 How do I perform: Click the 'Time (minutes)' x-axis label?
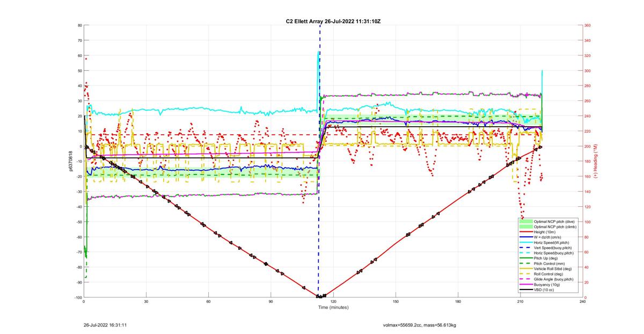click(x=333, y=308)
